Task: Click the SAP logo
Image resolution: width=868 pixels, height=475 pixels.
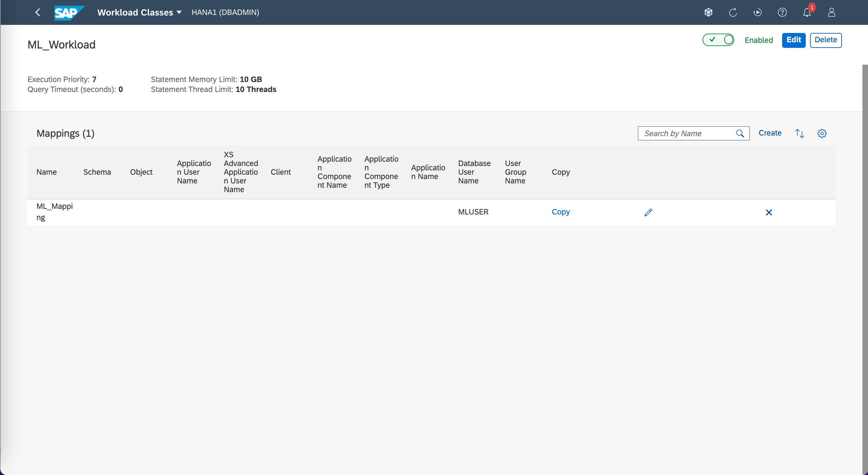Action: tap(68, 12)
